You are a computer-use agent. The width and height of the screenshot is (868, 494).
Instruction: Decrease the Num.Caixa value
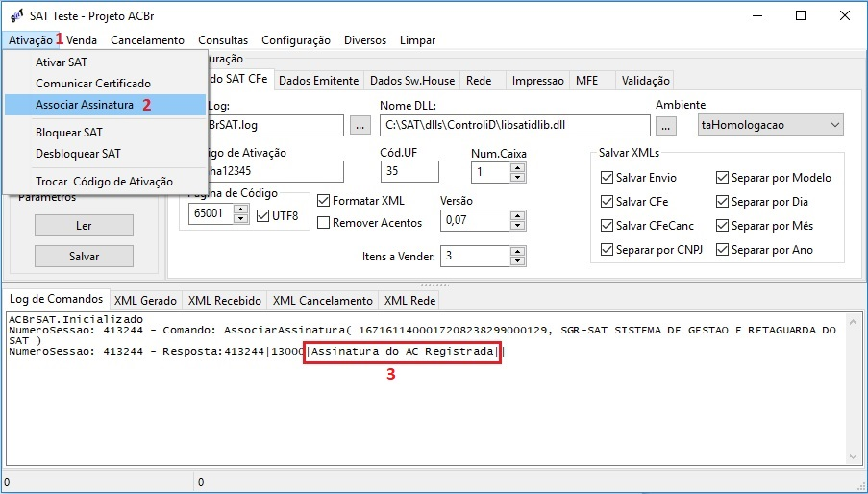(517, 177)
